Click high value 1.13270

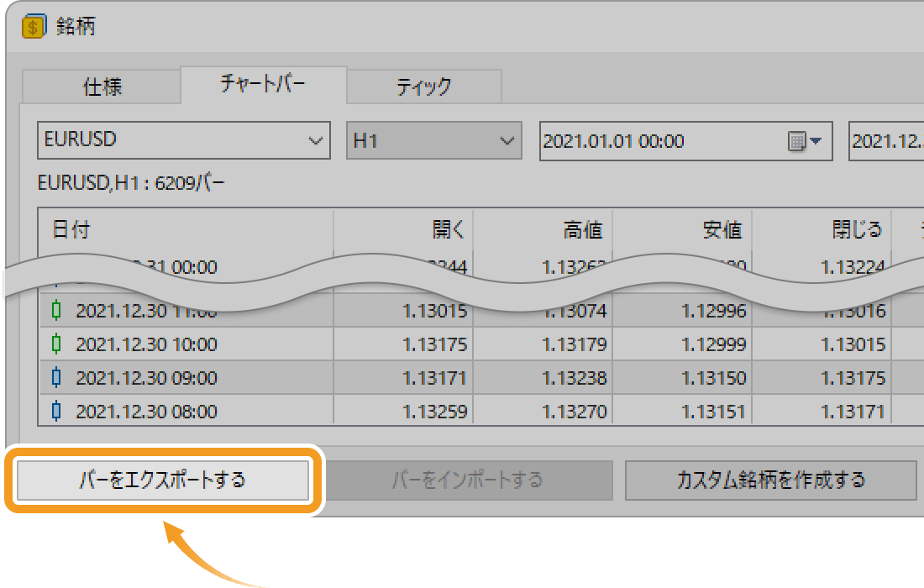tap(575, 412)
